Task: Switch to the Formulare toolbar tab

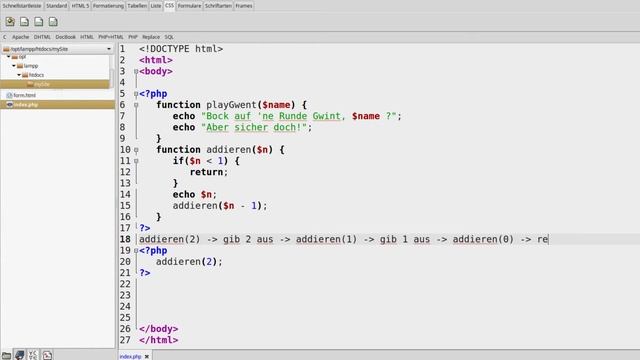Action: pyautogui.click(x=189, y=6)
